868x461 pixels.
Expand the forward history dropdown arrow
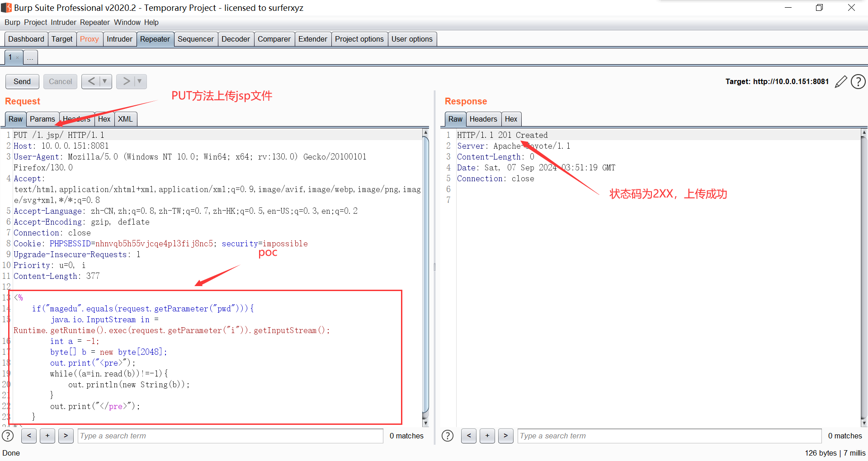(140, 81)
